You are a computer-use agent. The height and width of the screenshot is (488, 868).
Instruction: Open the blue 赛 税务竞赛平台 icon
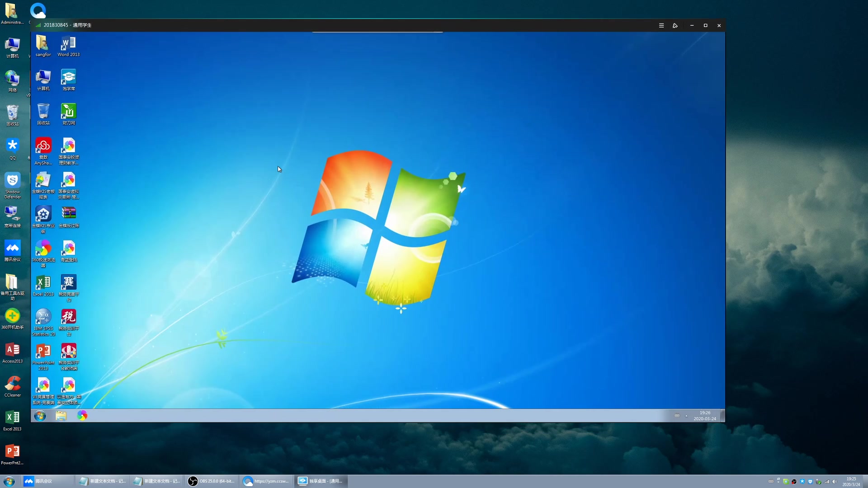[x=69, y=288]
